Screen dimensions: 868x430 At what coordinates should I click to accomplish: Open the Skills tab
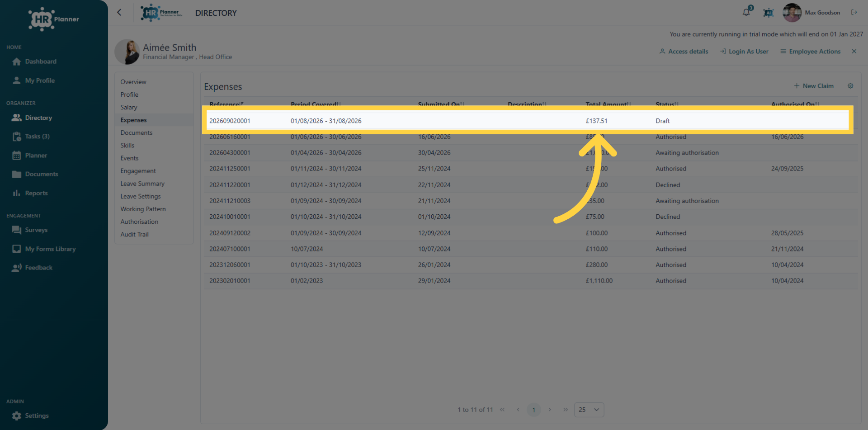pos(127,145)
